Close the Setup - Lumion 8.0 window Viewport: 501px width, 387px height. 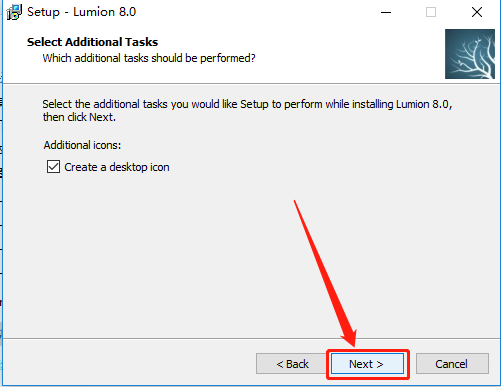point(477,13)
